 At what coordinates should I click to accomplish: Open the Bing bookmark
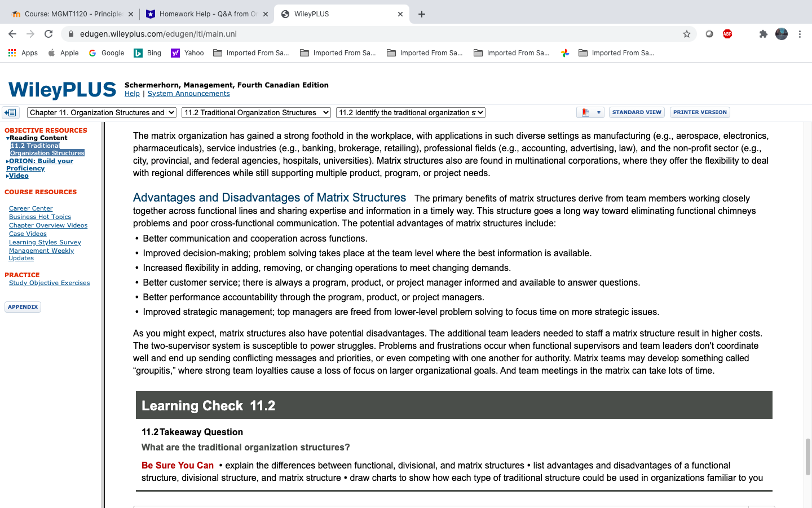(x=148, y=53)
